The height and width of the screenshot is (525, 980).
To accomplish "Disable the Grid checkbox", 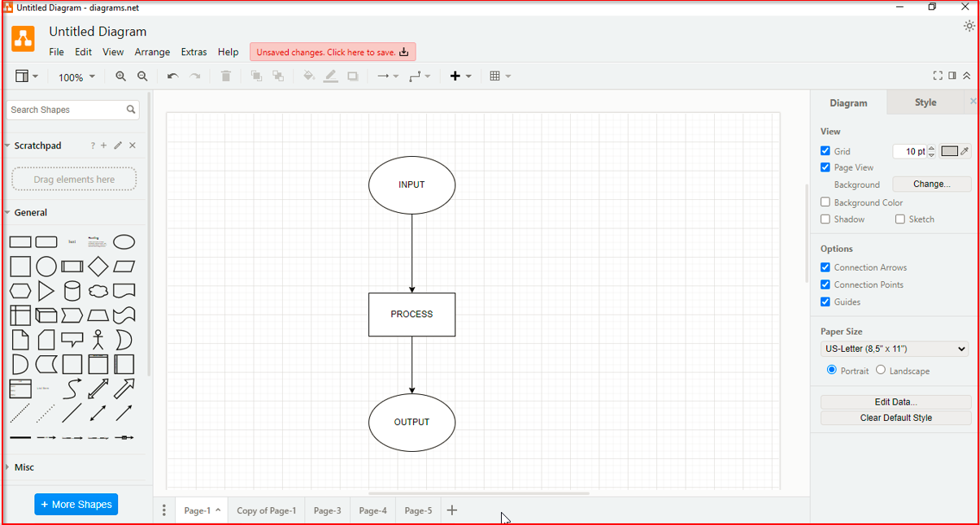I will tap(825, 151).
